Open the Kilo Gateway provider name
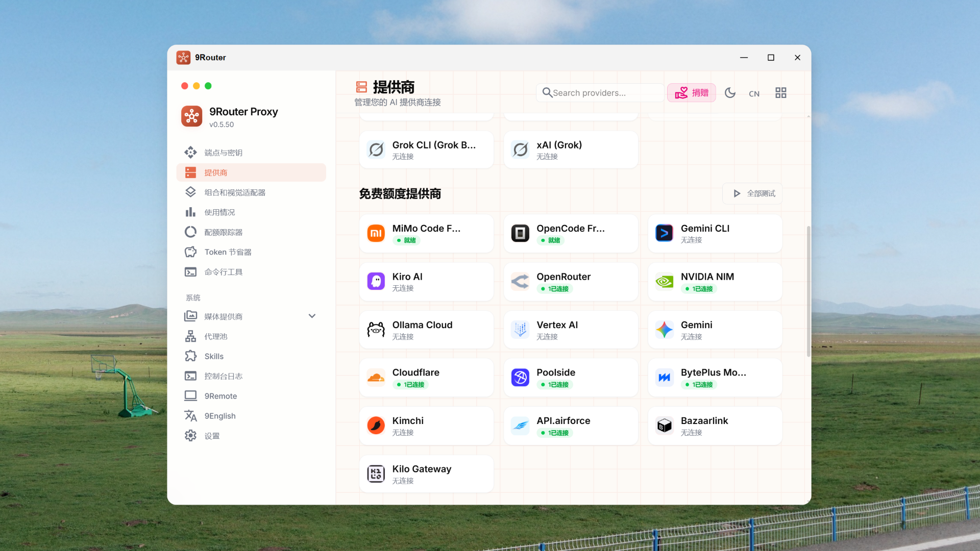Image resolution: width=980 pixels, height=551 pixels. click(x=422, y=469)
